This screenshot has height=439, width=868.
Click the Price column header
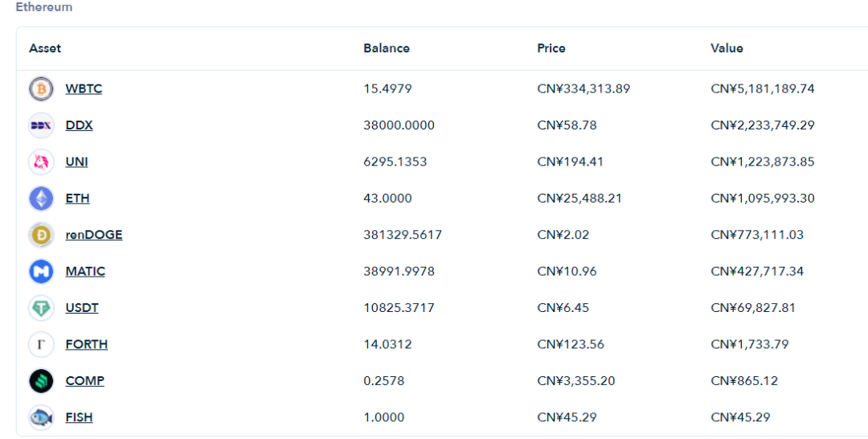tap(551, 48)
